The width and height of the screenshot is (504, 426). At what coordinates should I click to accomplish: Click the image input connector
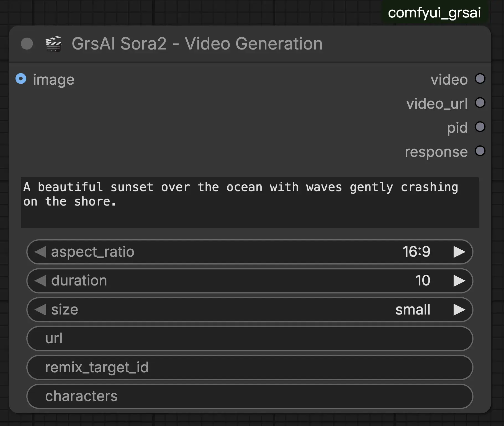(x=21, y=79)
